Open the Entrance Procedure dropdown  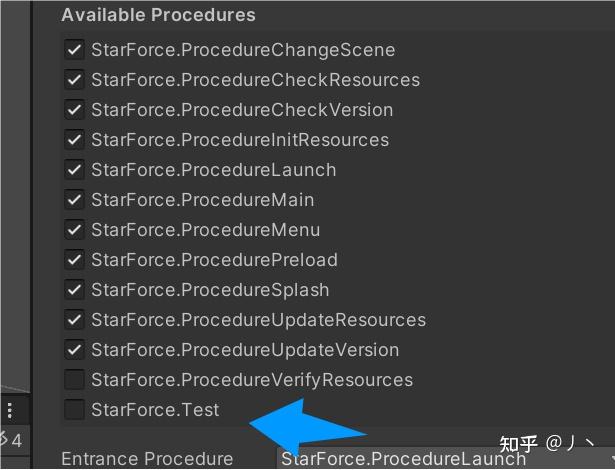coord(446,459)
